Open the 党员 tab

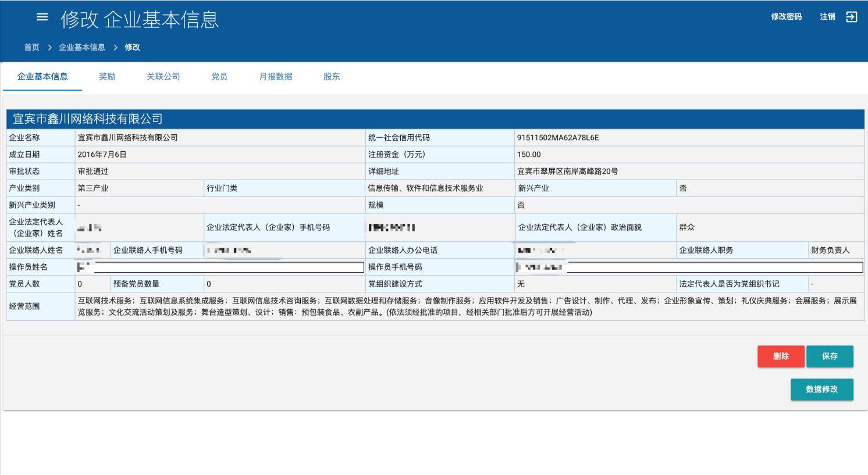click(219, 77)
